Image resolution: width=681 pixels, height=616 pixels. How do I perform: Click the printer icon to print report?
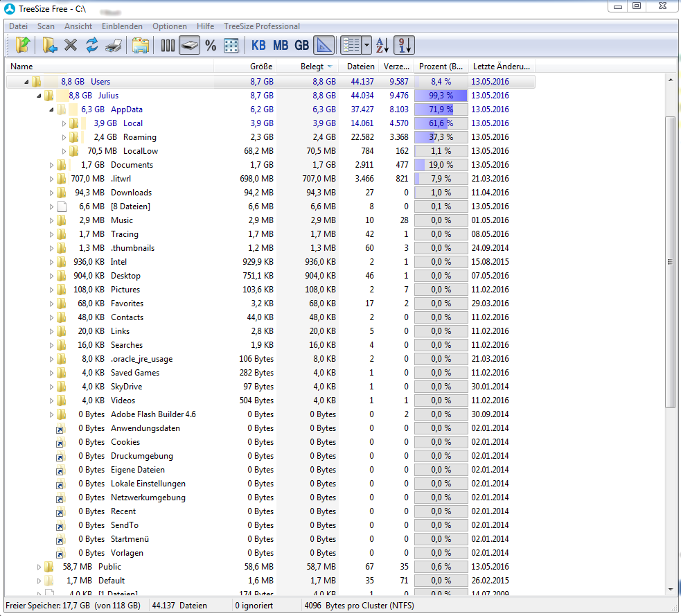tap(114, 45)
